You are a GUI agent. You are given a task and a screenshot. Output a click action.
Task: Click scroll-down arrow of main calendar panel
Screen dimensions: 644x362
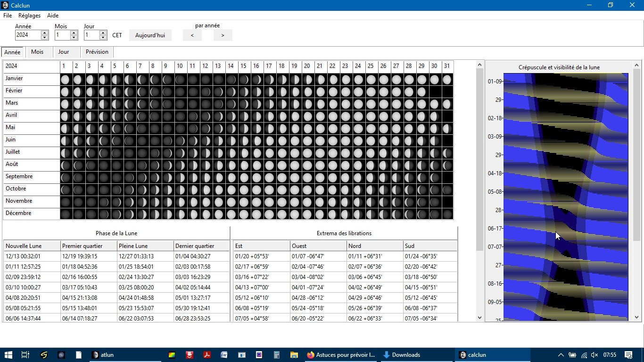[480, 318]
